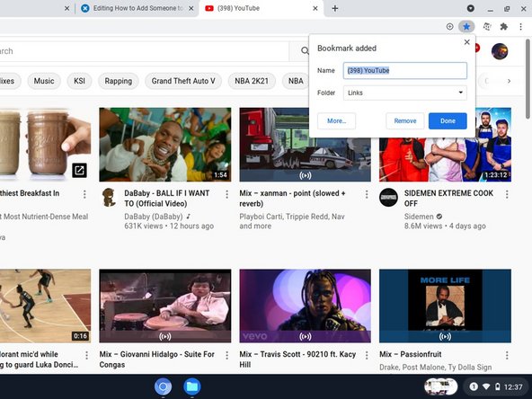Click the YouTube search magnifier button
This screenshot has height=399, width=532.
click(305, 51)
